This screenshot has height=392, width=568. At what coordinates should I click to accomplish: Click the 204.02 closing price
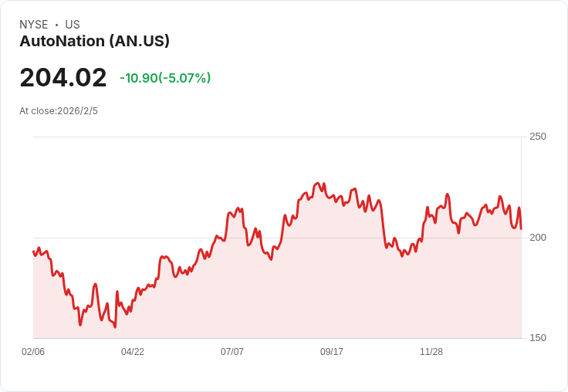coord(63,78)
